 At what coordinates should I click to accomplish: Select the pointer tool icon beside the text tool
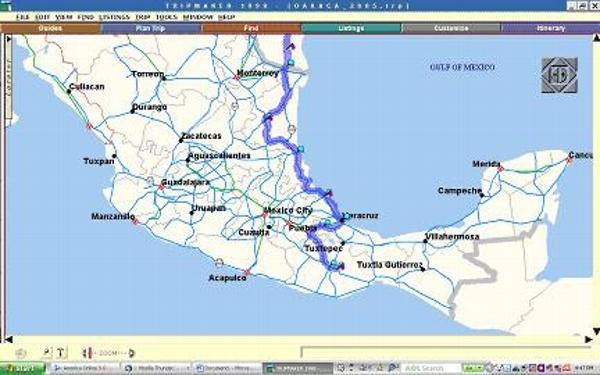(x=47, y=352)
